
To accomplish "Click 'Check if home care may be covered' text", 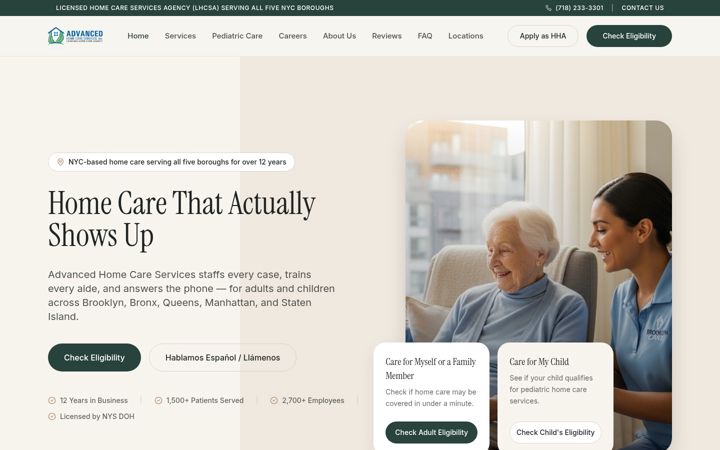I will point(431,398).
